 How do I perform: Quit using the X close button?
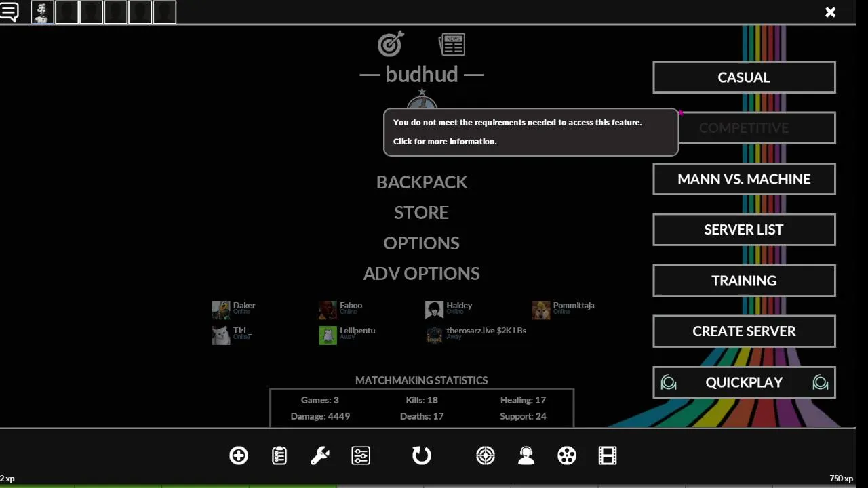830,12
